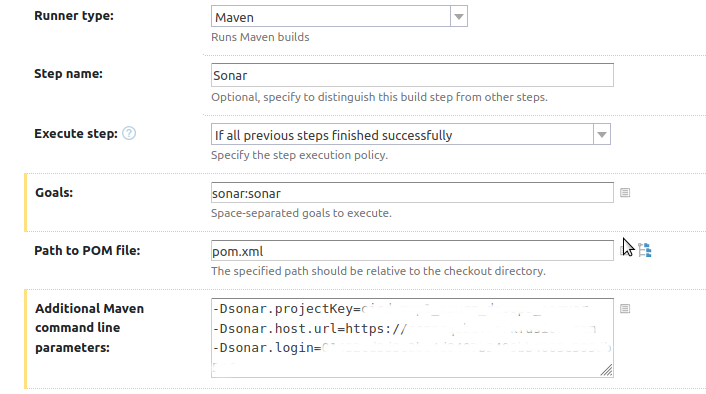This screenshot has width=706, height=394.
Task: Click the 'Step name:' label
Action: [x=68, y=74]
